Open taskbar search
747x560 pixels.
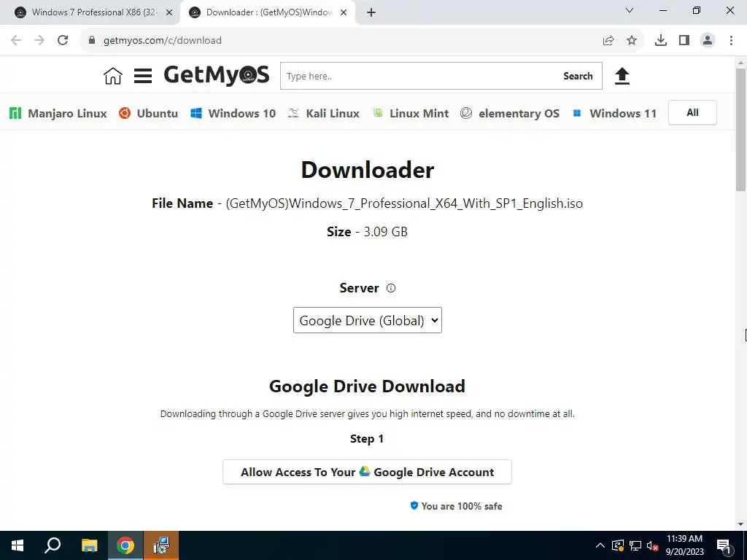tap(53, 545)
